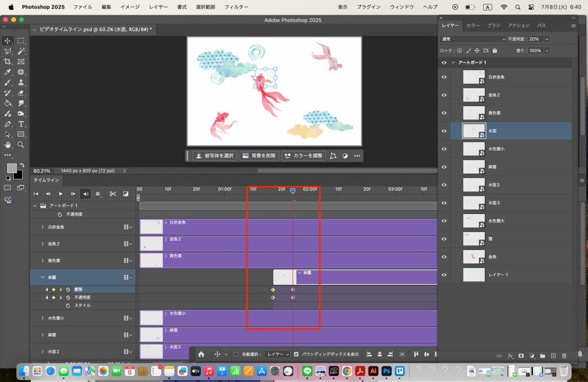Select the Move tool

(x=7, y=41)
